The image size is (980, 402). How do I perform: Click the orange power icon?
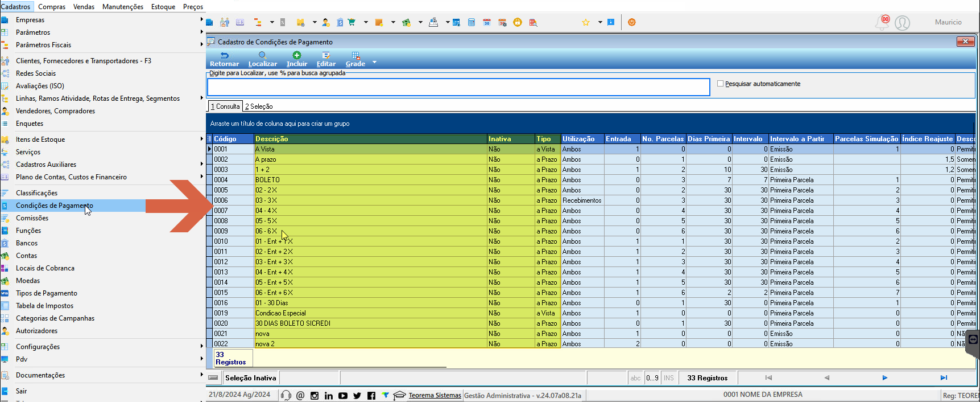click(x=631, y=22)
